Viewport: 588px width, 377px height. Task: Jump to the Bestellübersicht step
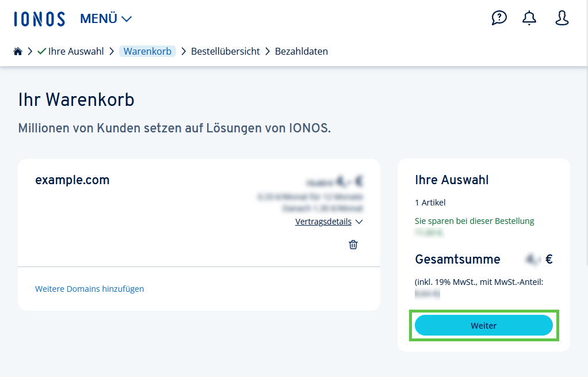coord(226,51)
